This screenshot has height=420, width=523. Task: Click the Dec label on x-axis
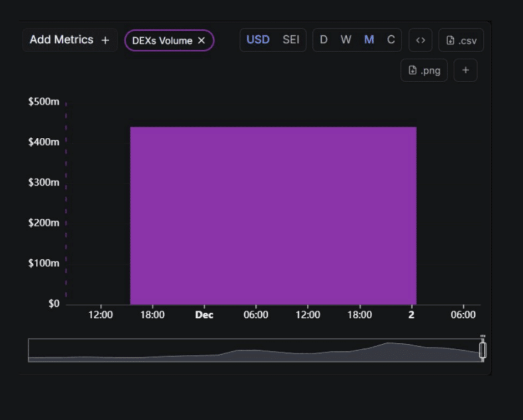(x=204, y=315)
